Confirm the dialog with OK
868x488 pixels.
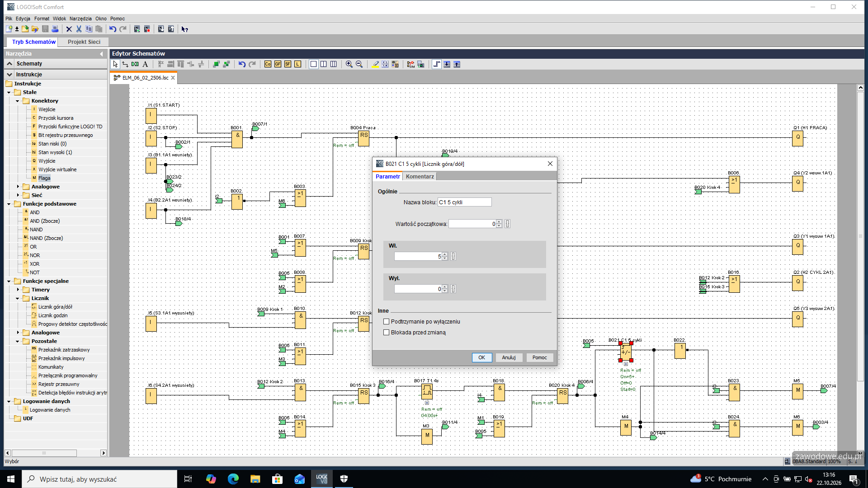[481, 357]
